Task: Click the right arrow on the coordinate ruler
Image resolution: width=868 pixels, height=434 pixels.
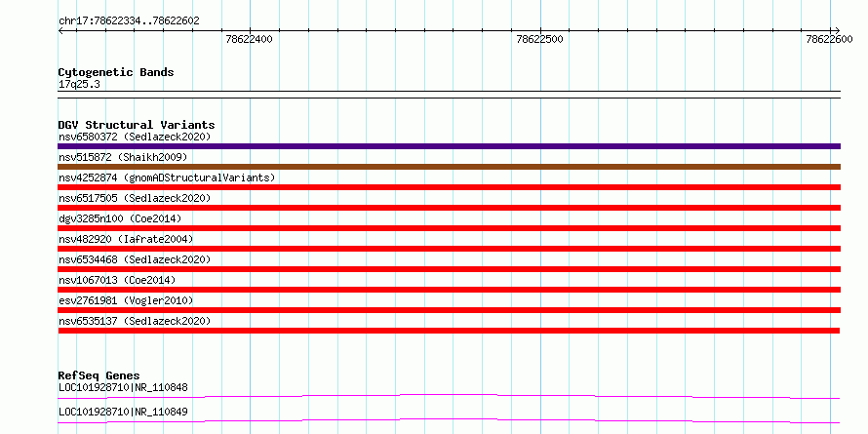Action: 837,30
